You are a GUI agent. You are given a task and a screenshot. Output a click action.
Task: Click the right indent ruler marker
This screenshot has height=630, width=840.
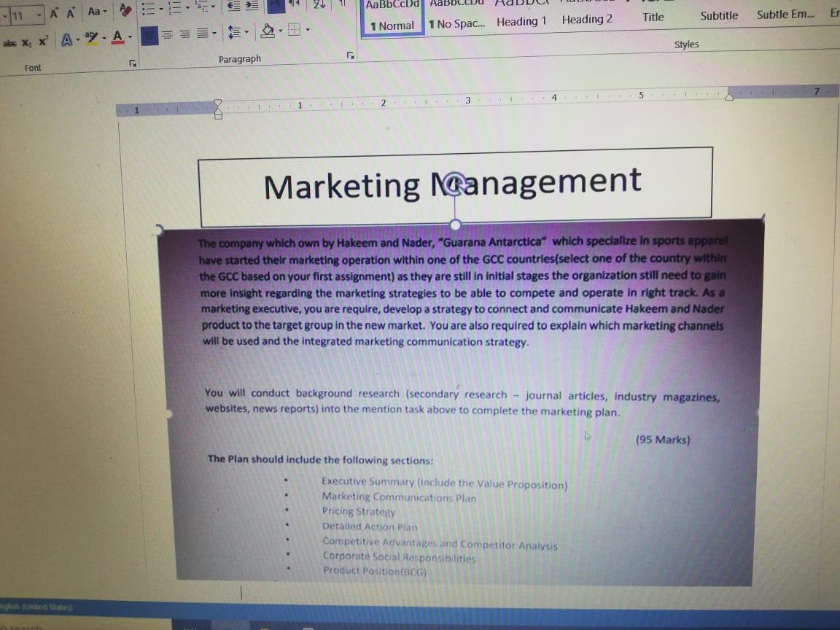click(729, 96)
